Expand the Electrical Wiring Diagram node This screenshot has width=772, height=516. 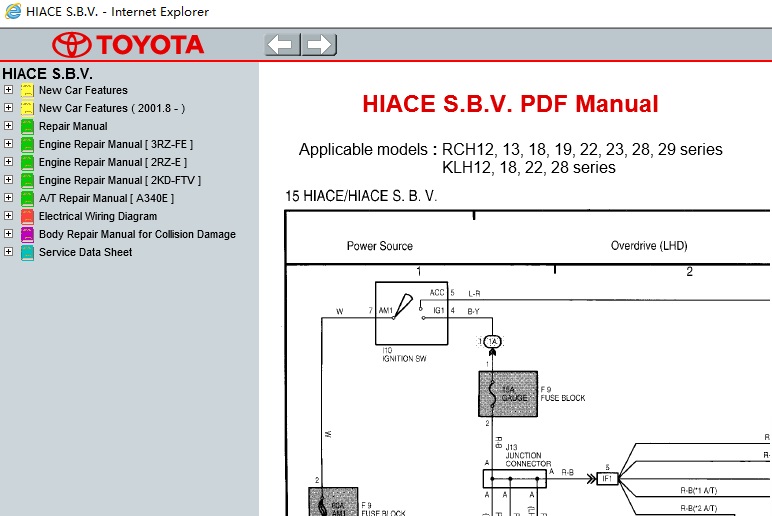coord(8,215)
